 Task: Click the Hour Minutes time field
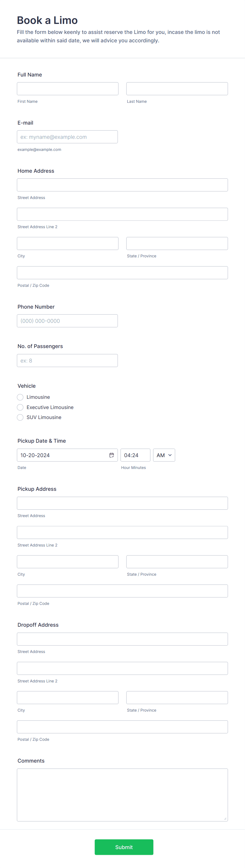[135, 455]
